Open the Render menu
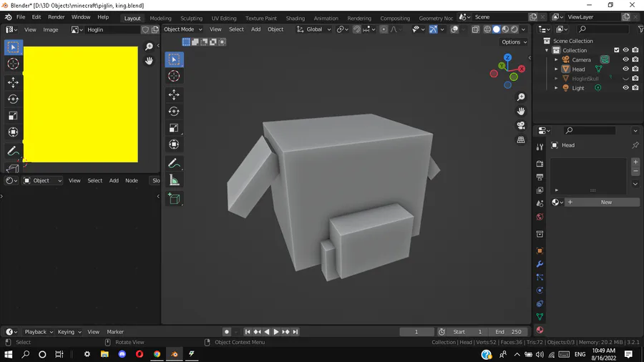The image size is (644, 362). coord(57,17)
